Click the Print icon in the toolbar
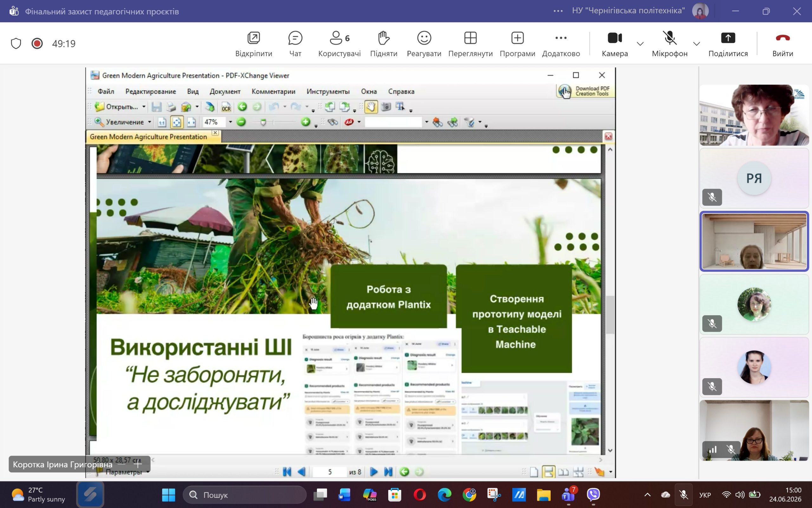Image resolution: width=812 pixels, height=508 pixels. tap(171, 107)
